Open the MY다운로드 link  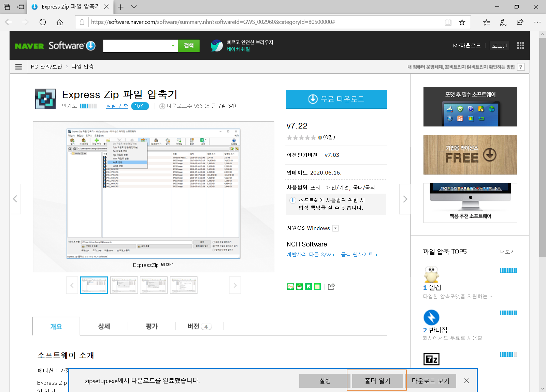[466, 46]
